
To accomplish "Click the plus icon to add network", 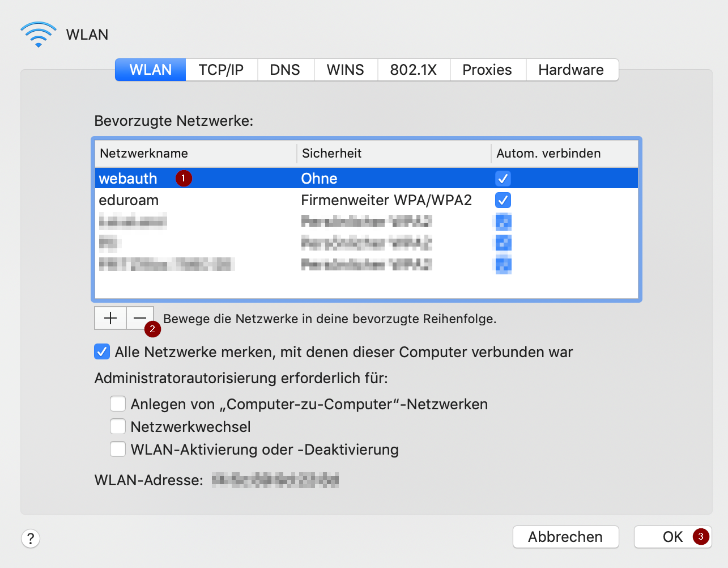I will (x=110, y=318).
